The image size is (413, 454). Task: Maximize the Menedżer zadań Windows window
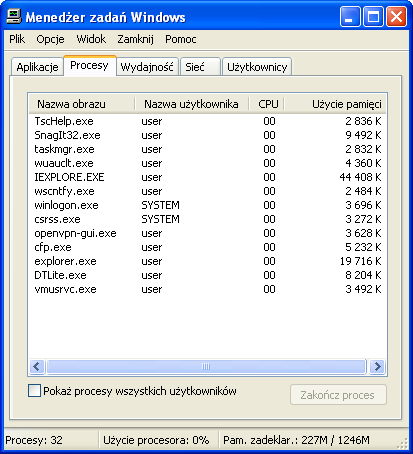click(373, 17)
